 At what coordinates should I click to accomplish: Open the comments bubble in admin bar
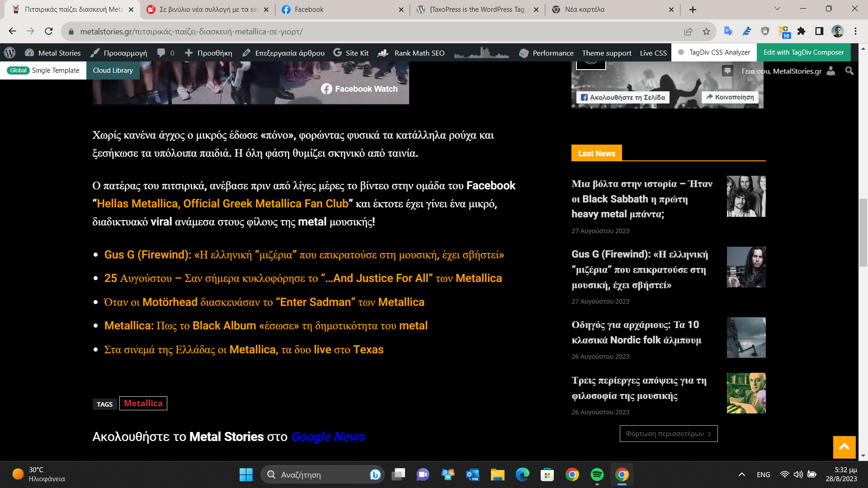165,53
